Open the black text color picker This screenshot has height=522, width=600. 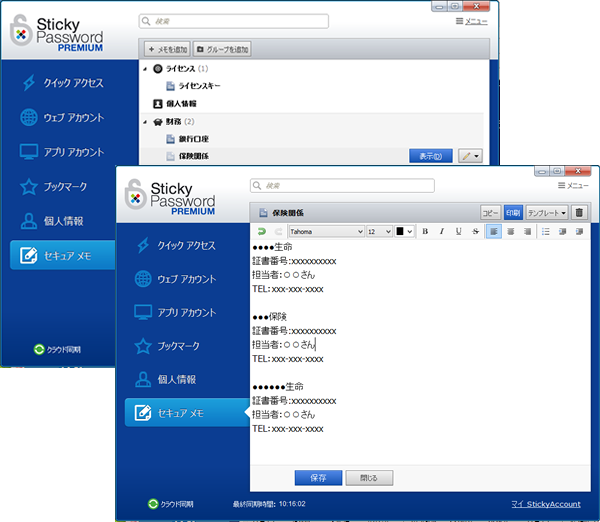pyautogui.click(x=404, y=232)
